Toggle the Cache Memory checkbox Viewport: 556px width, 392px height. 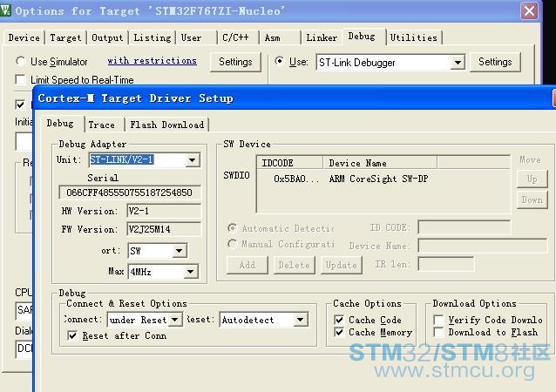(339, 332)
